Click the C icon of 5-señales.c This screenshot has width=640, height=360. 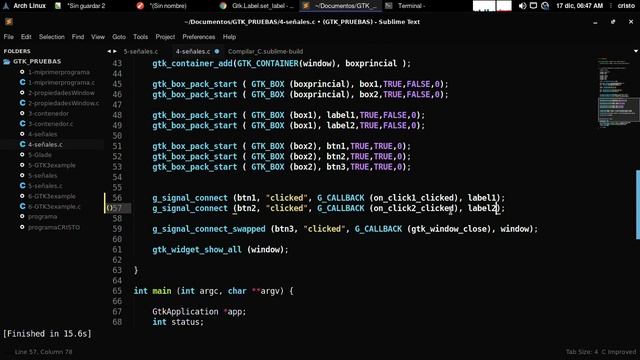22,186
